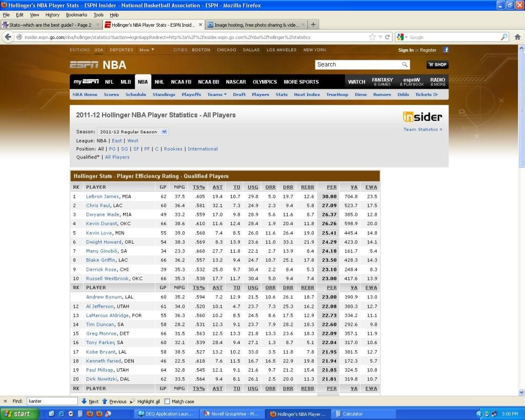Open the Bookmarks menu
The width and height of the screenshot is (525, 420).
click(x=76, y=15)
